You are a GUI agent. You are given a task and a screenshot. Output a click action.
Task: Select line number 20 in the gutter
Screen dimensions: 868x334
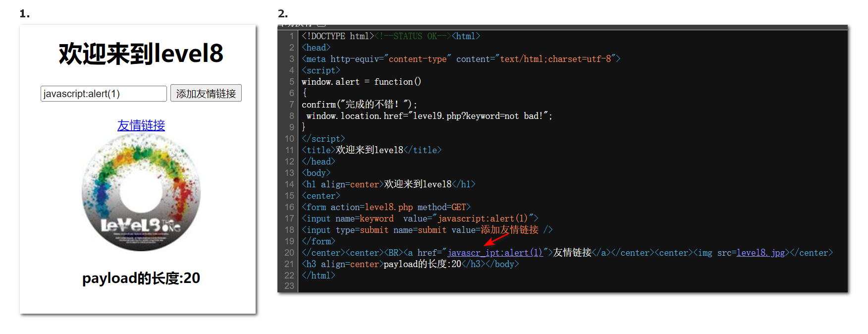(289, 253)
